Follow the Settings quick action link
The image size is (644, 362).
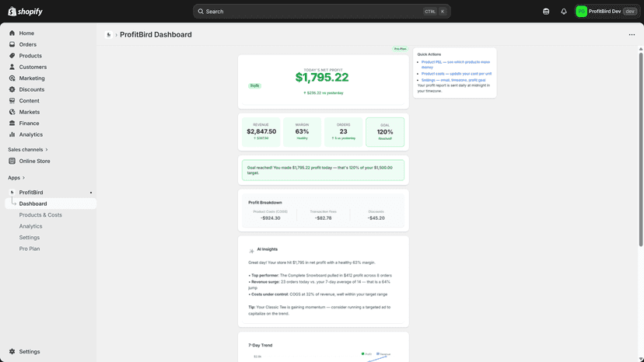click(x=453, y=80)
